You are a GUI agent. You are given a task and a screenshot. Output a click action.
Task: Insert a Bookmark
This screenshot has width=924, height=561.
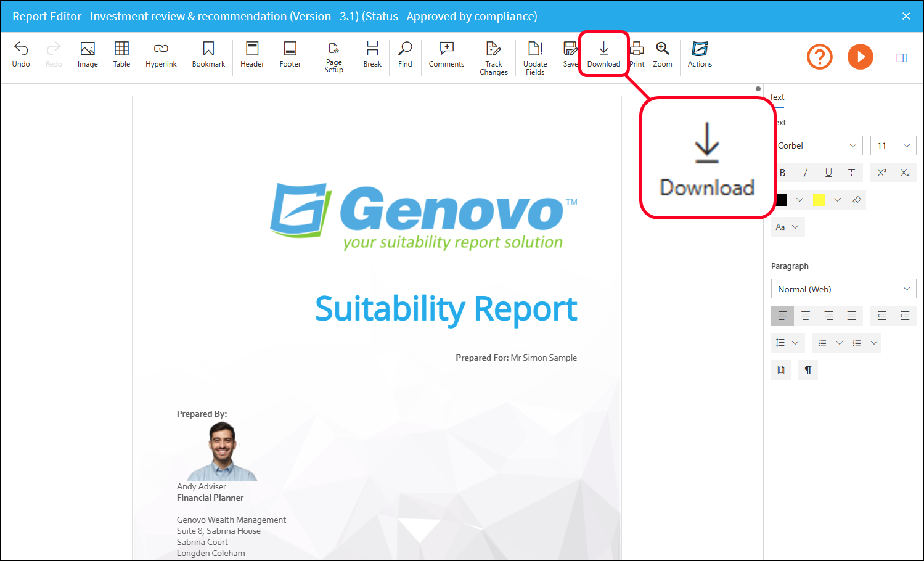[x=208, y=55]
